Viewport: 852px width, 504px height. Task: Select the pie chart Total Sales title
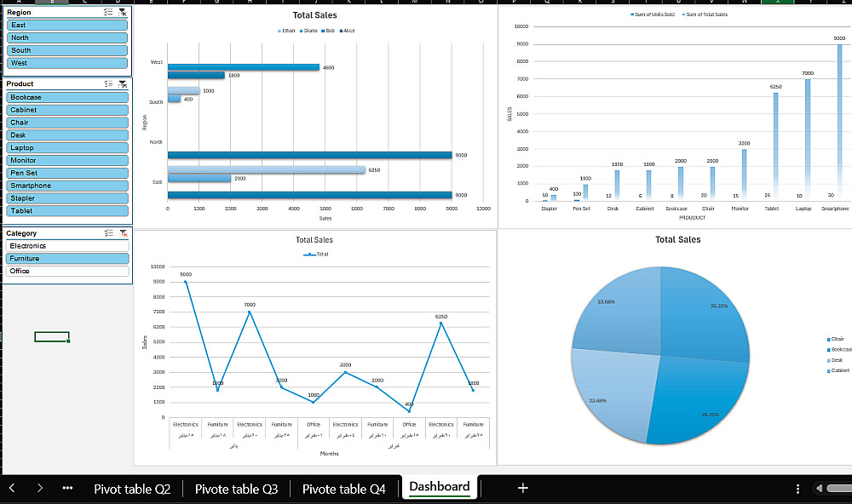click(x=677, y=239)
